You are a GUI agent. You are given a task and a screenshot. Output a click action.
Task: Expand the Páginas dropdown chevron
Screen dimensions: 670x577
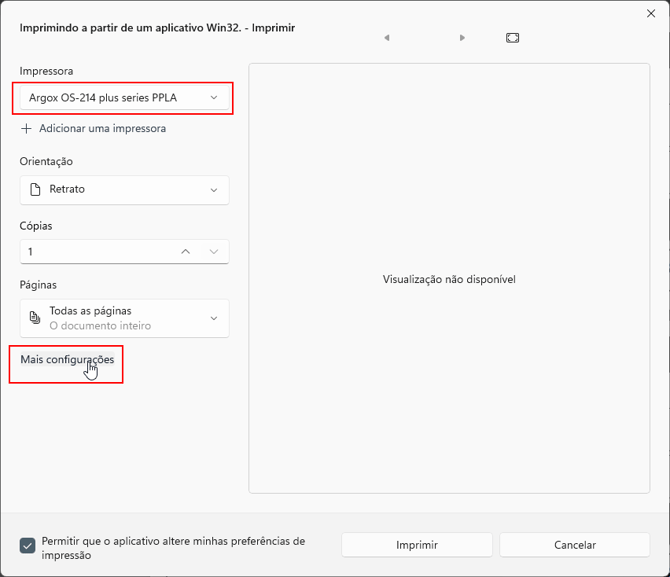tap(213, 318)
